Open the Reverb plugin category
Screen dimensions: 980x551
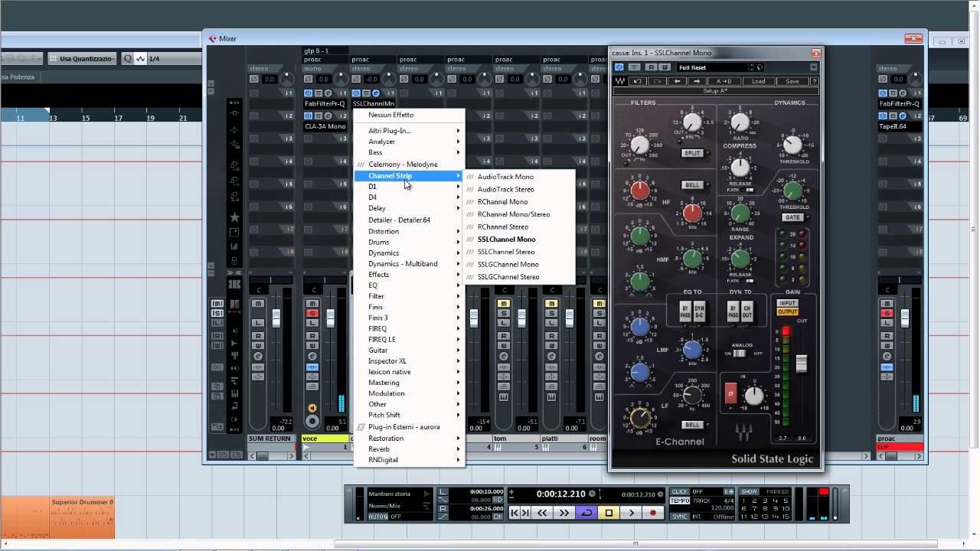pyautogui.click(x=410, y=449)
